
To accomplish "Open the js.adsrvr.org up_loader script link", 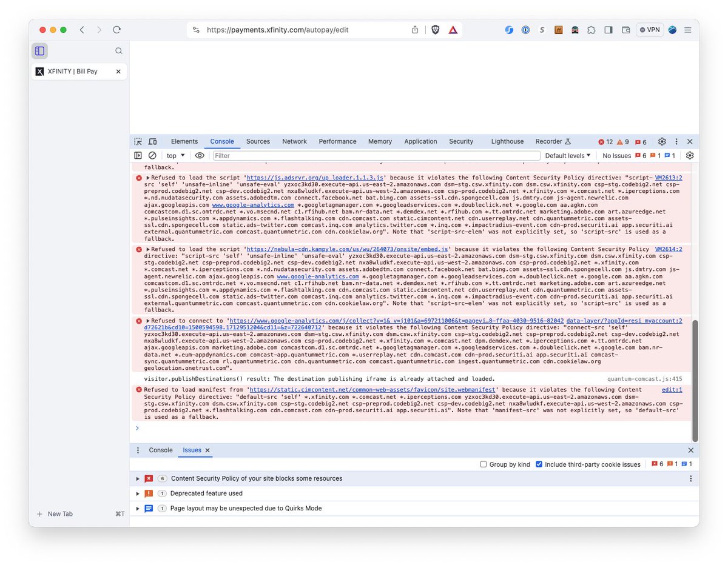I will pos(315,178).
